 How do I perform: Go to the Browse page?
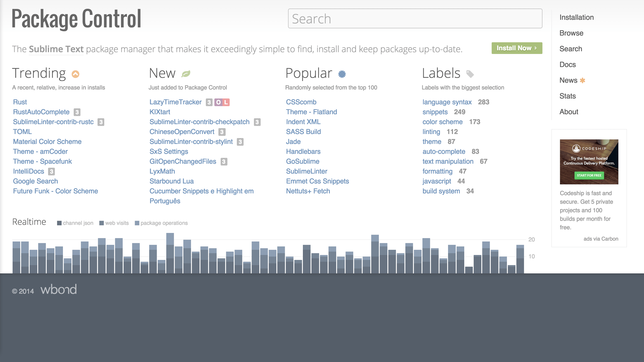click(571, 33)
